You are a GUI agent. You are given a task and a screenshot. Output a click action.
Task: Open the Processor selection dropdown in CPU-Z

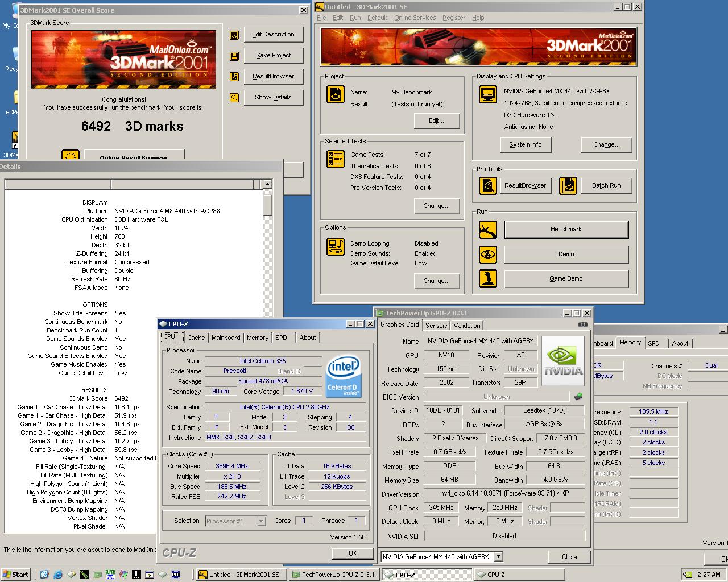click(x=261, y=521)
